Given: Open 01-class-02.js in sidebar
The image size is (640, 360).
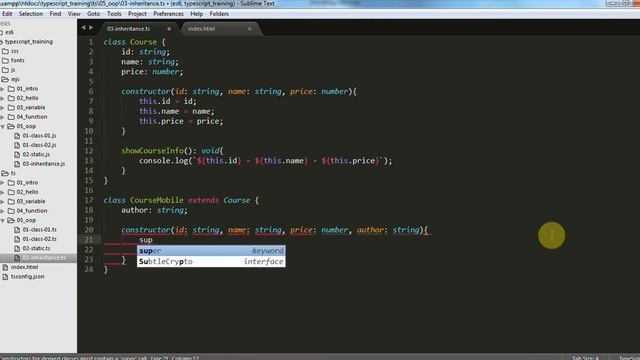Looking at the screenshot, I should tap(39, 145).
